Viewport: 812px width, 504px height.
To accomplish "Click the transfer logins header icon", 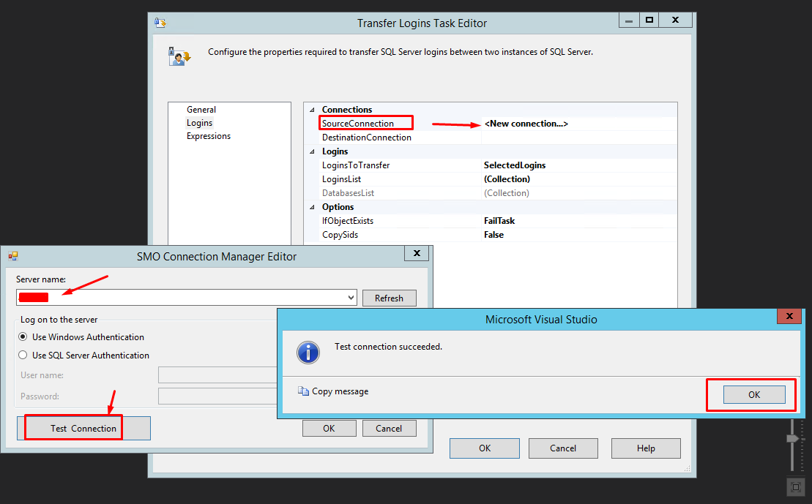I will pos(179,56).
